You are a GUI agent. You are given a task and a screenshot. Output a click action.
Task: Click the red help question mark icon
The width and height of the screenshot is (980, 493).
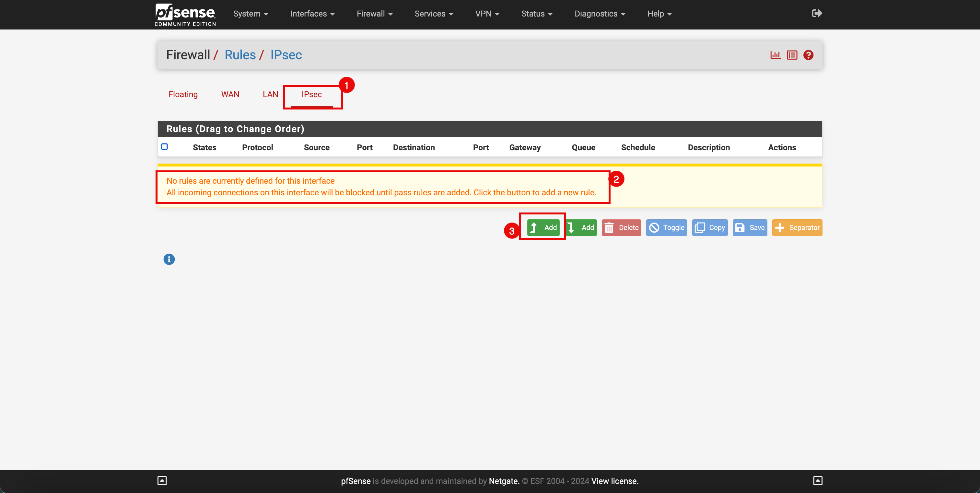click(809, 55)
